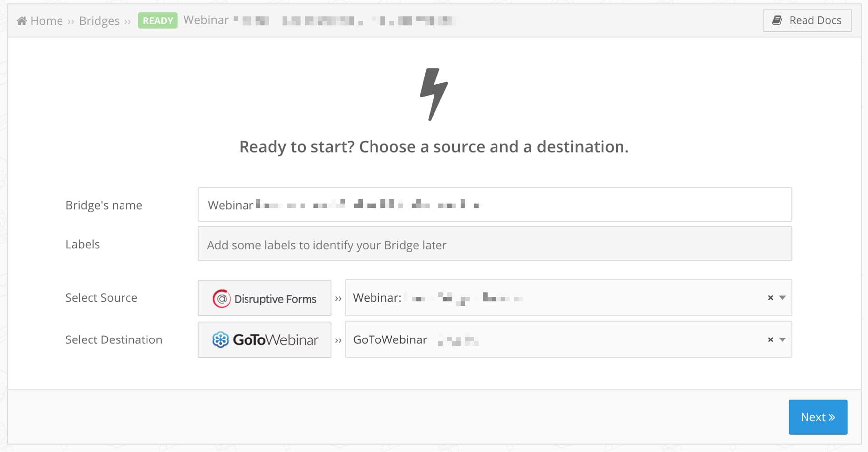Click the book icon beside Read Docs
Viewport: 868px width, 452px height.
(777, 20)
